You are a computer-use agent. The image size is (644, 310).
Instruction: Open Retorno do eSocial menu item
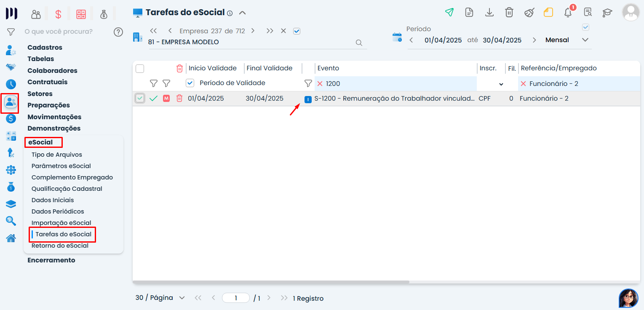tap(60, 246)
